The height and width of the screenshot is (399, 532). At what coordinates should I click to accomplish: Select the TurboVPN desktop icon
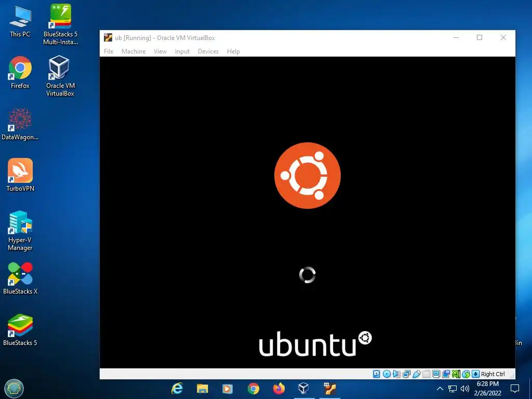20,175
